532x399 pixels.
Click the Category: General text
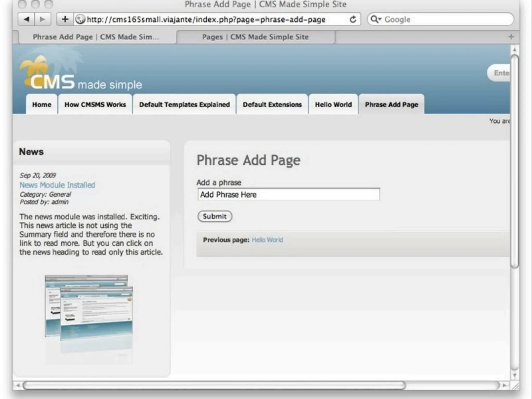pos(45,194)
